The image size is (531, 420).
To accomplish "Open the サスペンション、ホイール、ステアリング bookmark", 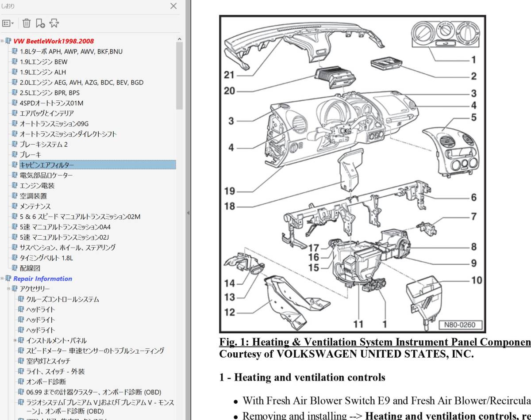I will point(67,248).
